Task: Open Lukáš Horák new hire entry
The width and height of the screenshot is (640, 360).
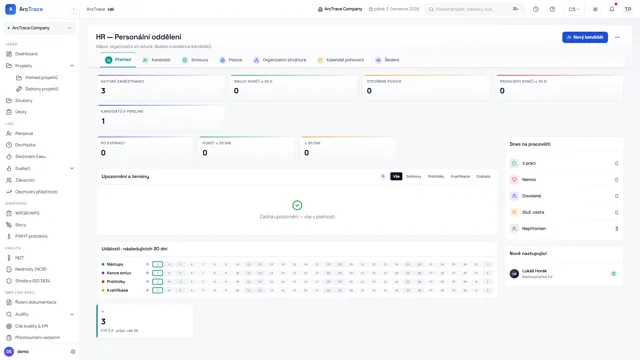Action: click(x=564, y=273)
